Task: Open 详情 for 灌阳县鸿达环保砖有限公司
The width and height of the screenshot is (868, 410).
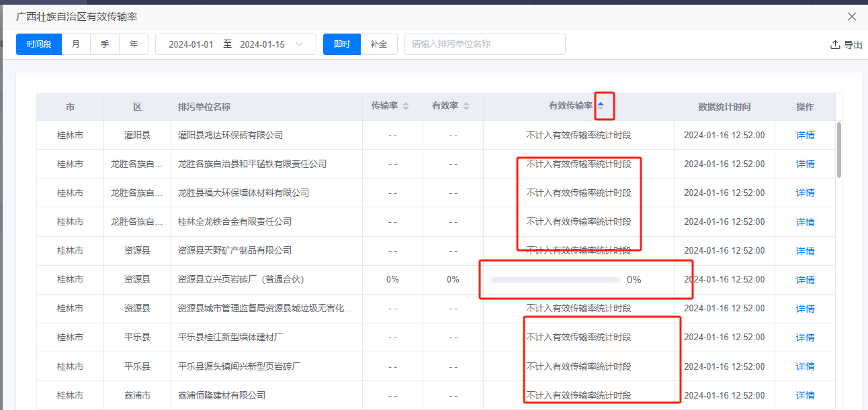Action: (x=805, y=135)
